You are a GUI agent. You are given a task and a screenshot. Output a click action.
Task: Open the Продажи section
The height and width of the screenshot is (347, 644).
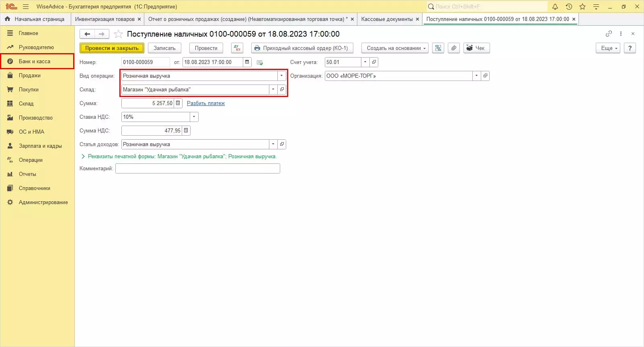37,75
